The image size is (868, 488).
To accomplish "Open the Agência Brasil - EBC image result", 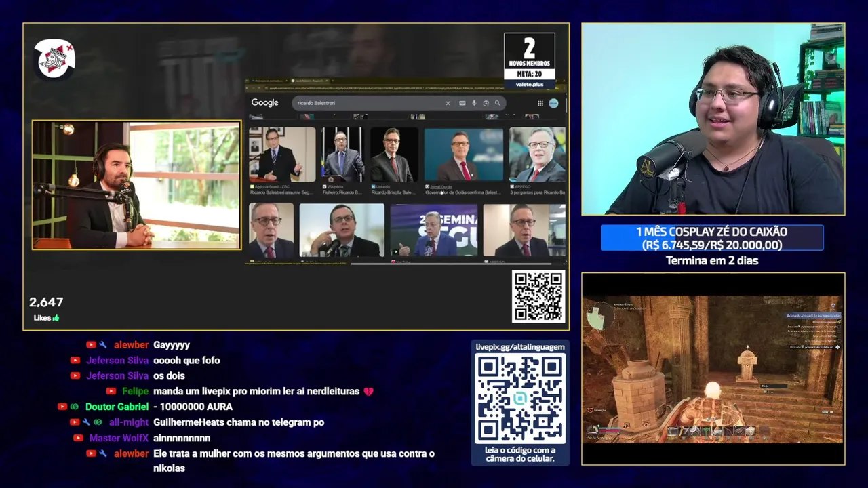I will click(x=282, y=155).
